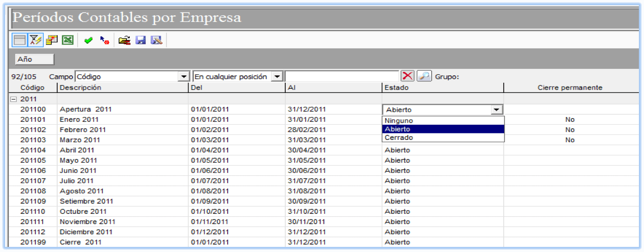The width and height of the screenshot is (644, 252).
Task: Choose 'Ninguno' in the Estado list
Action: point(443,120)
